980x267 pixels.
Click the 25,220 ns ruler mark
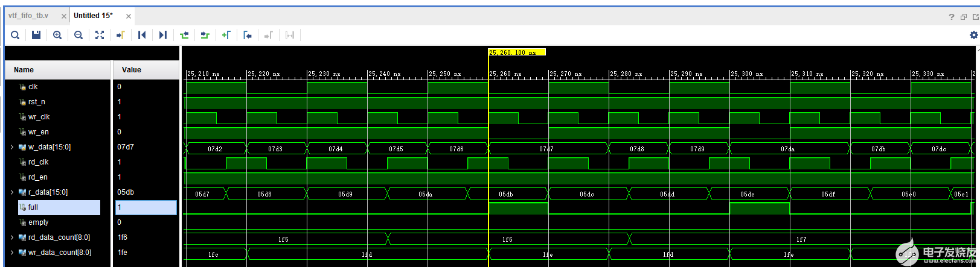(263, 74)
